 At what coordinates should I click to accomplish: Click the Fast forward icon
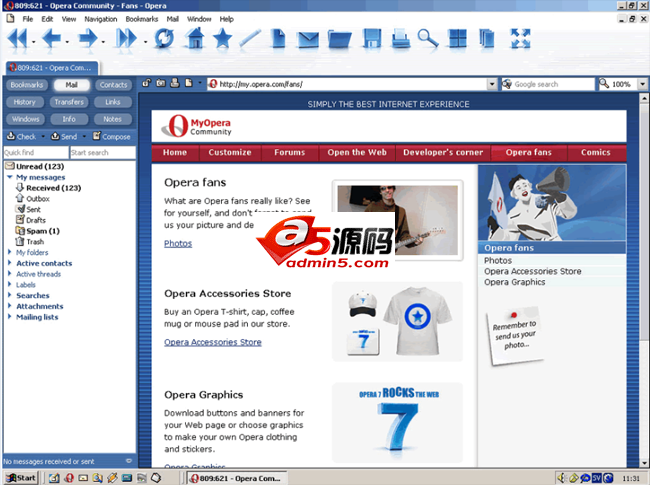coord(126,39)
